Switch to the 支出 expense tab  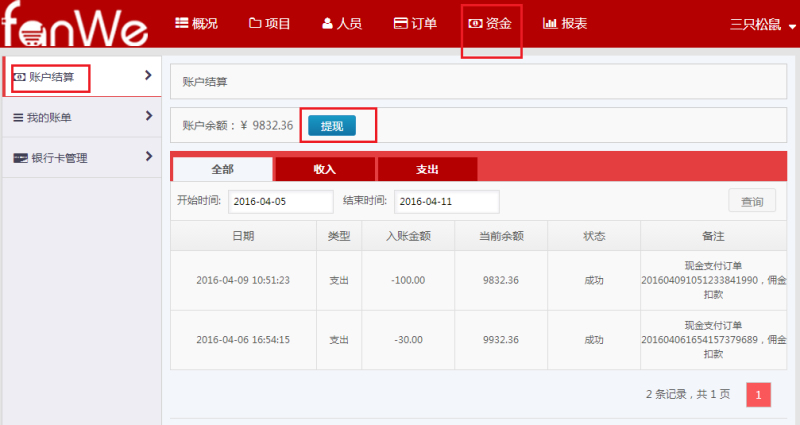pos(427,169)
